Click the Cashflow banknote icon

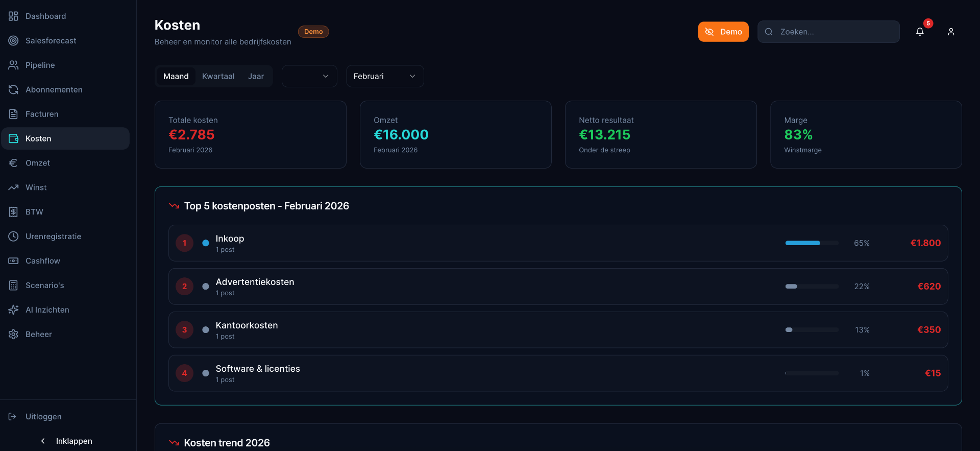point(13,261)
